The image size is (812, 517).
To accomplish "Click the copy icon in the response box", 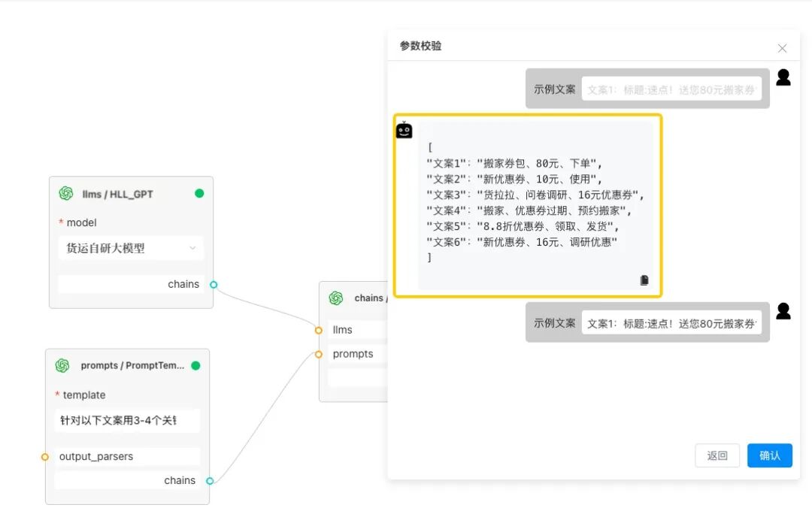I will pos(644,280).
